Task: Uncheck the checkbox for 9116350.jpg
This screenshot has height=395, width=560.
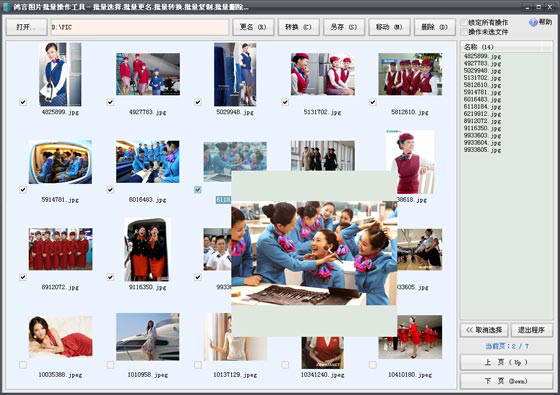Action: pos(110,277)
